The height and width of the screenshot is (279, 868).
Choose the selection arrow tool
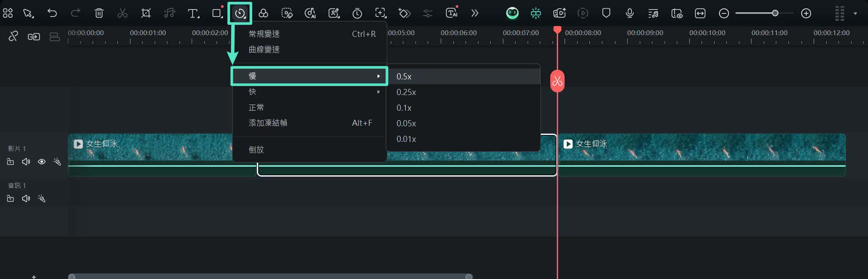tap(29, 13)
